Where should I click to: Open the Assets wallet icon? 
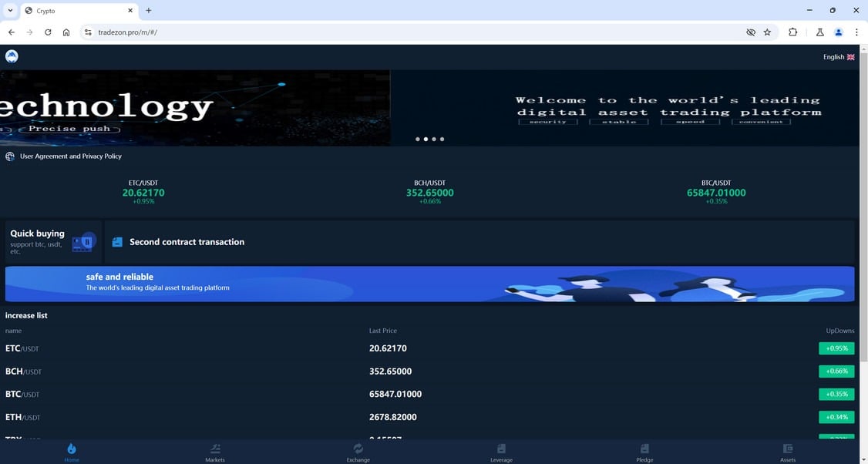[788, 448]
